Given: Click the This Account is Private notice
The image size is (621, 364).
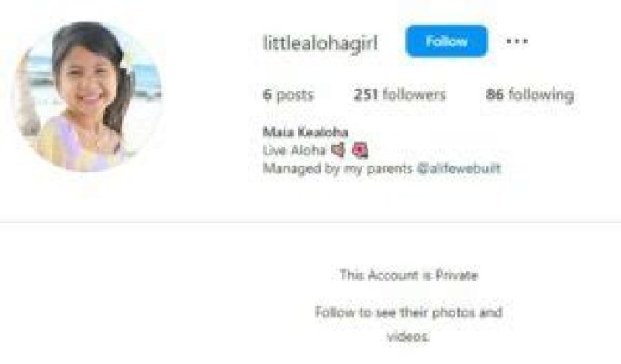Looking at the screenshot, I should (409, 275).
